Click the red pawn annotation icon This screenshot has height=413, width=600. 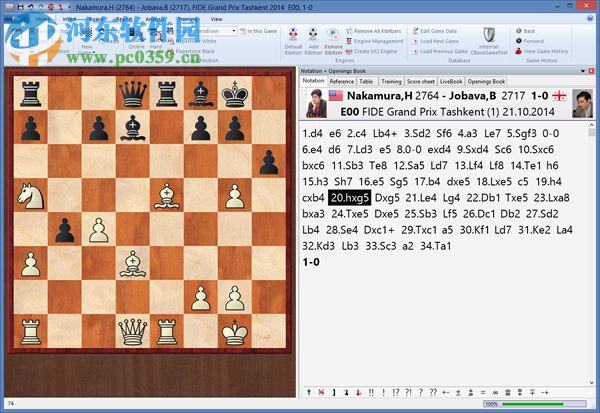[x=359, y=392]
